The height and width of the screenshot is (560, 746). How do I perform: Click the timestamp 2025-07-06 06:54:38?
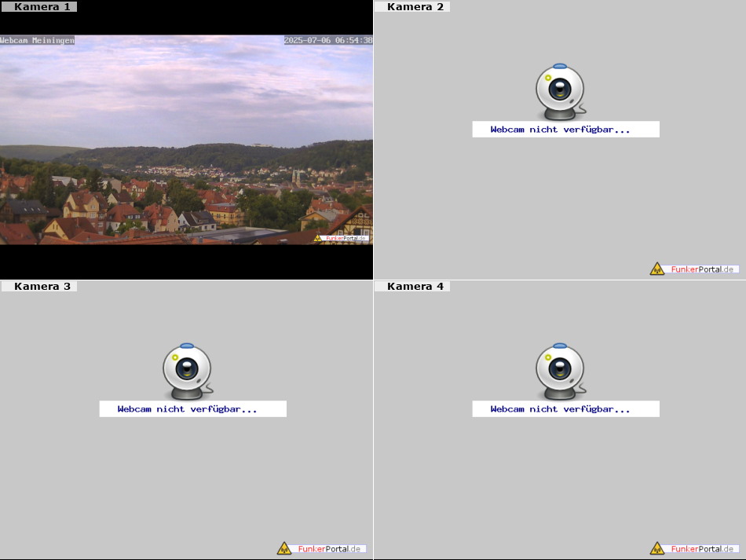[x=328, y=40]
